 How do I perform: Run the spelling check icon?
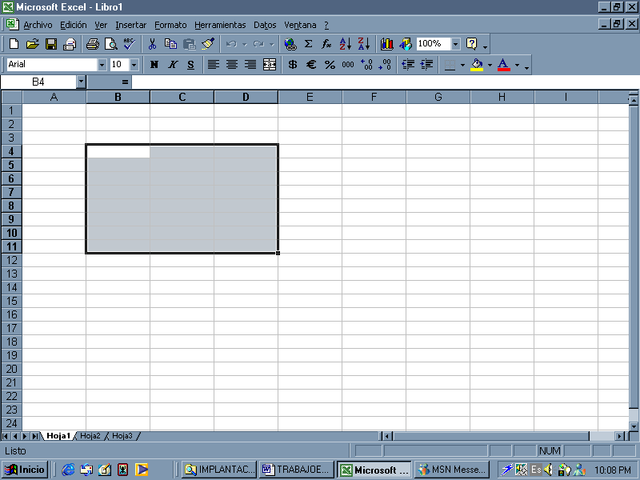tap(129, 44)
